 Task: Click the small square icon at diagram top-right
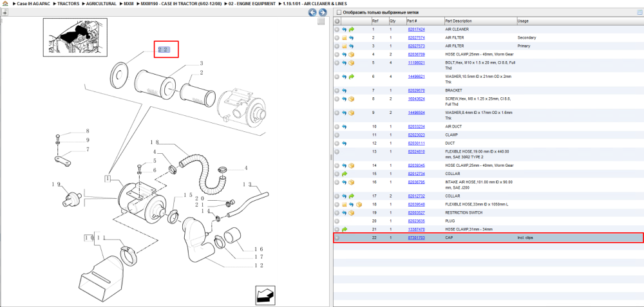point(321,21)
